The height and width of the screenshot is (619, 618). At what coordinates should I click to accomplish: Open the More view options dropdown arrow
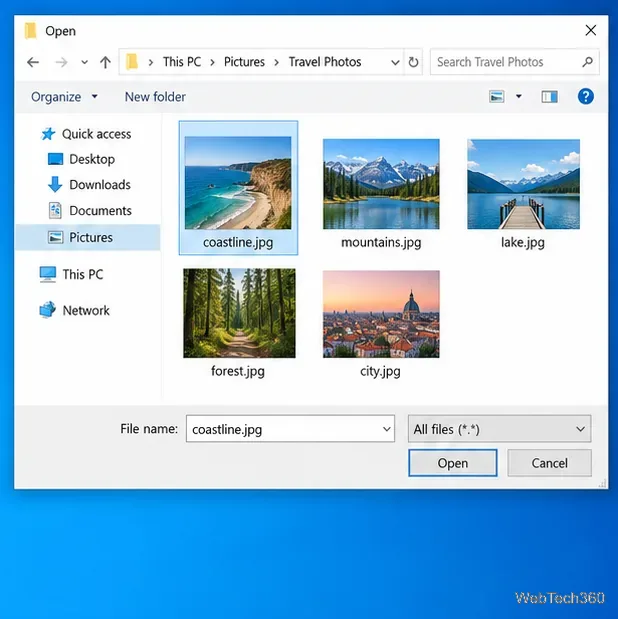pos(518,96)
